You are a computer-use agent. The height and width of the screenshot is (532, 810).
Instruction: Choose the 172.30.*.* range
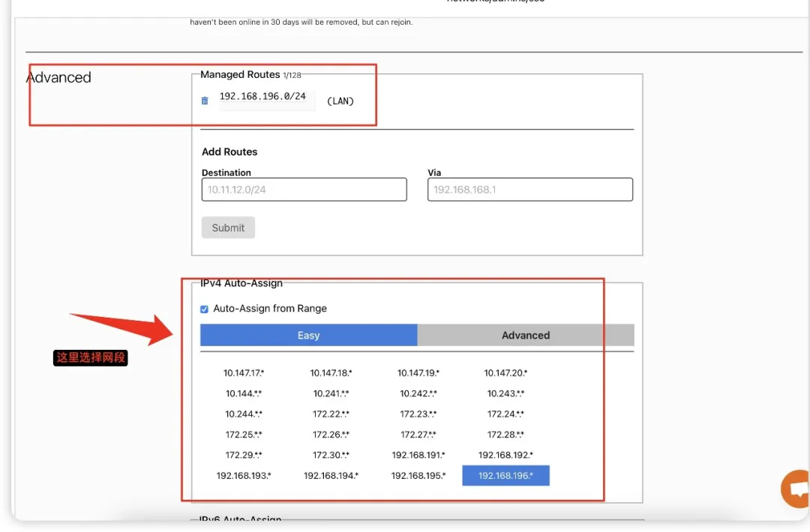[x=331, y=455]
